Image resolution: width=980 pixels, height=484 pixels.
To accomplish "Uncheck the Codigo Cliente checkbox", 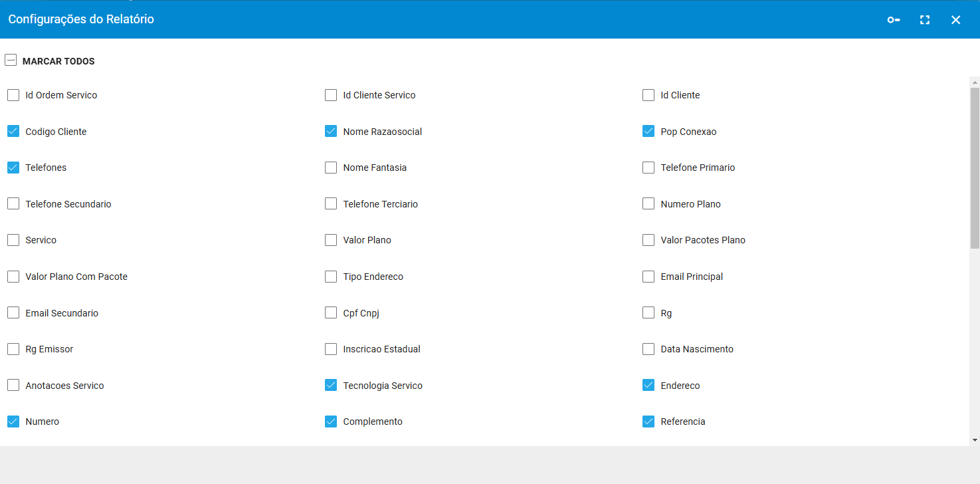I will click(13, 131).
